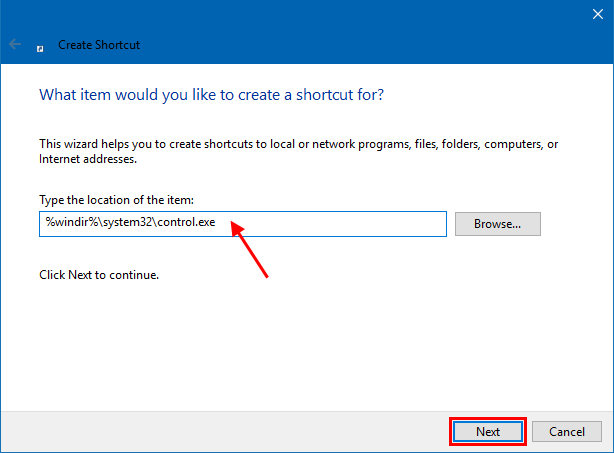Image resolution: width=614 pixels, height=453 pixels.
Task: Click the "Create Shortcut" title text
Action: click(99, 45)
